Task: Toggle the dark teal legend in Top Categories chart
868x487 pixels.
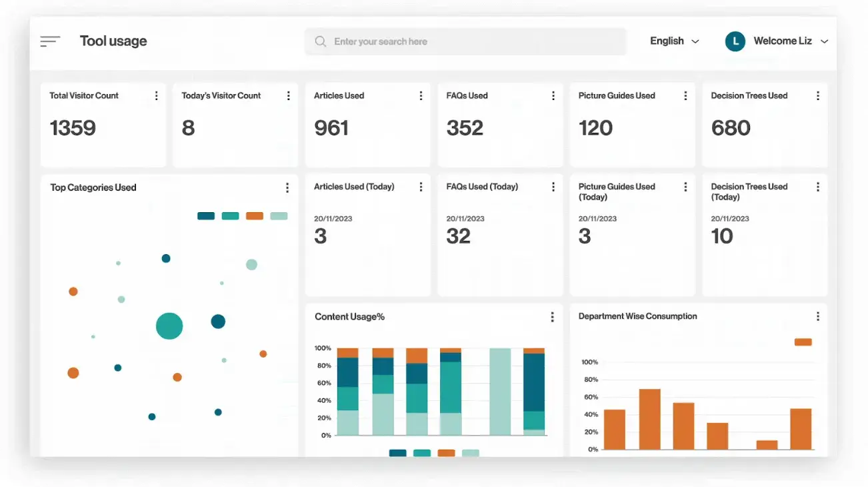Action: tap(206, 216)
